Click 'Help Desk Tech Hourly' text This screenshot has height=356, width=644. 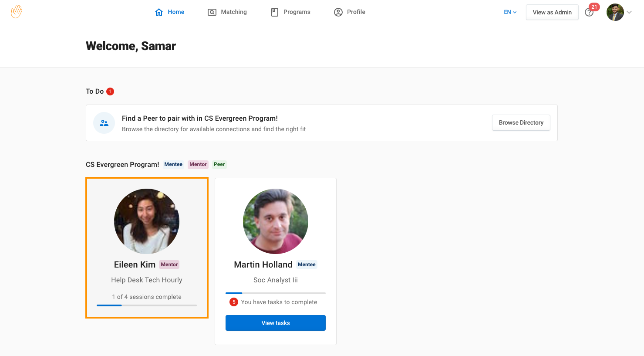(x=147, y=280)
